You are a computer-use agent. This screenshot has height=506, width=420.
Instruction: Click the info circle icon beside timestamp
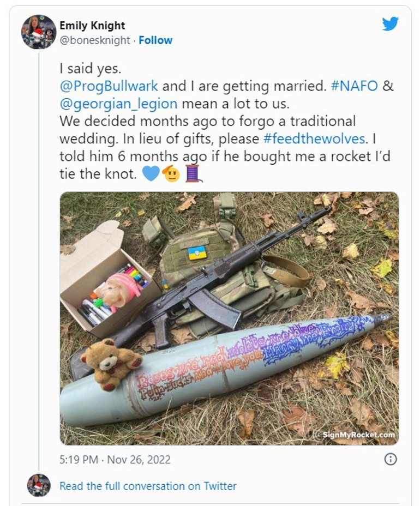click(x=391, y=459)
